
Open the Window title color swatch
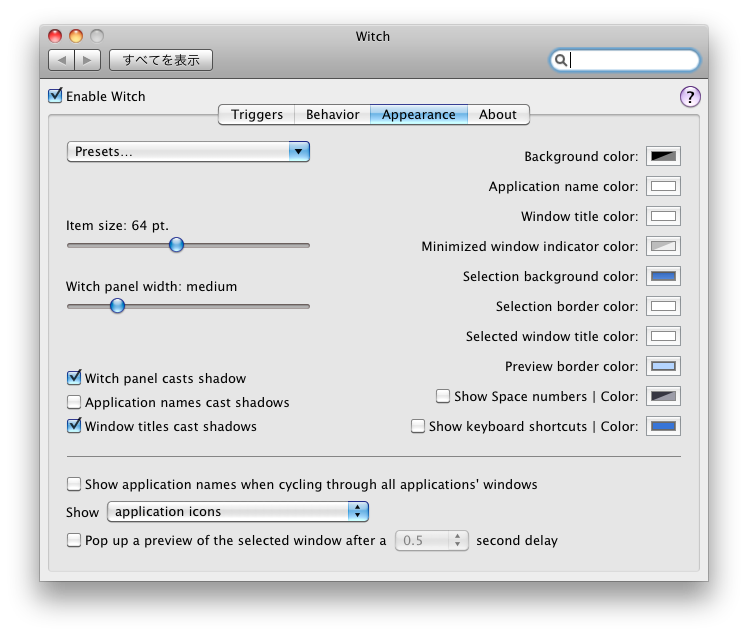coord(663,216)
